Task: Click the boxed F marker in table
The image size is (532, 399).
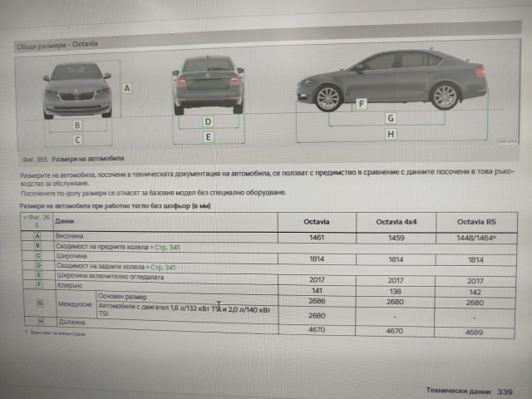Action: click(x=39, y=284)
